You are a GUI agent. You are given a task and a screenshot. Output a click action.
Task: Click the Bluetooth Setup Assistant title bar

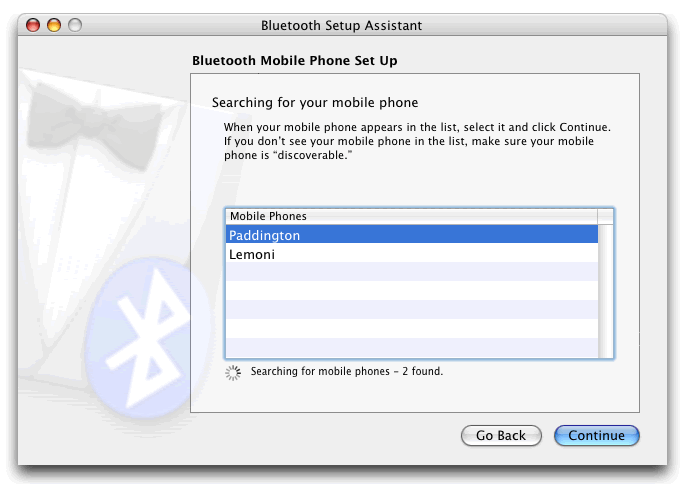[341, 25]
